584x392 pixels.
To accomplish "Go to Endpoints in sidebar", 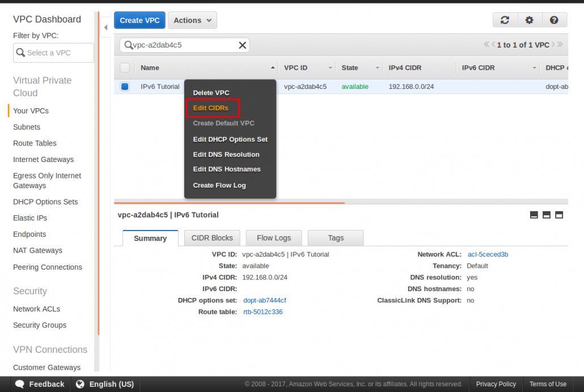I will pos(29,234).
